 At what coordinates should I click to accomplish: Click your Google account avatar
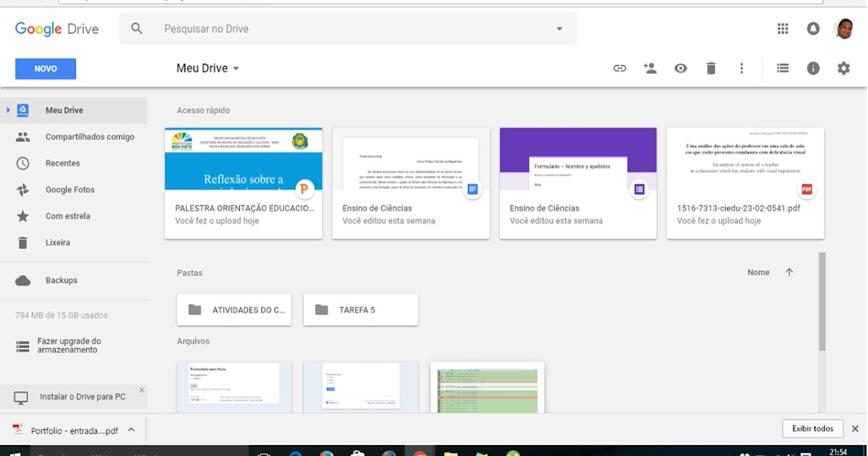(x=845, y=28)
